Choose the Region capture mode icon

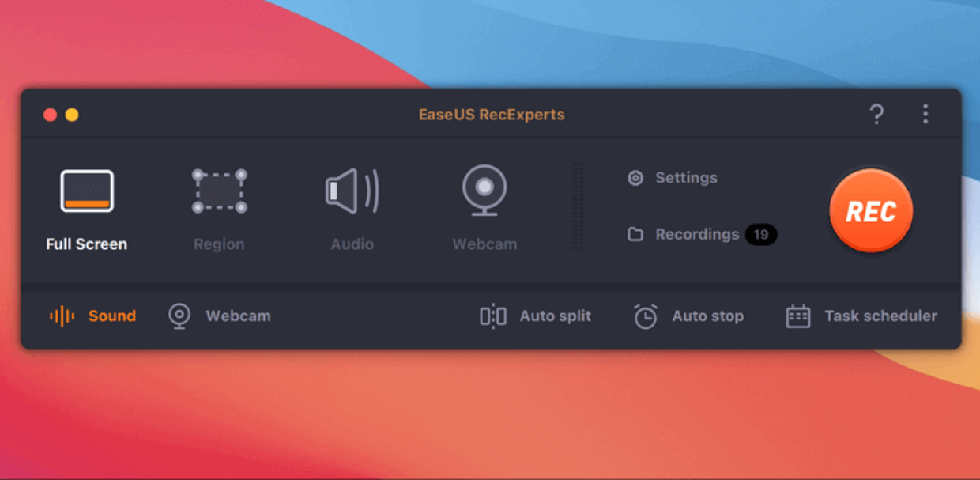pyautogui.click(x=220, y=191)
